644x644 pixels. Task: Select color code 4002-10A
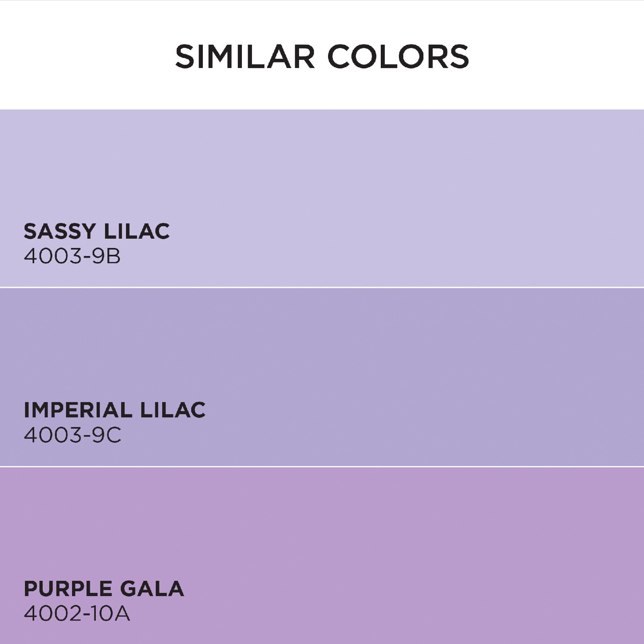pyautogui.click(x=77, y=614)
